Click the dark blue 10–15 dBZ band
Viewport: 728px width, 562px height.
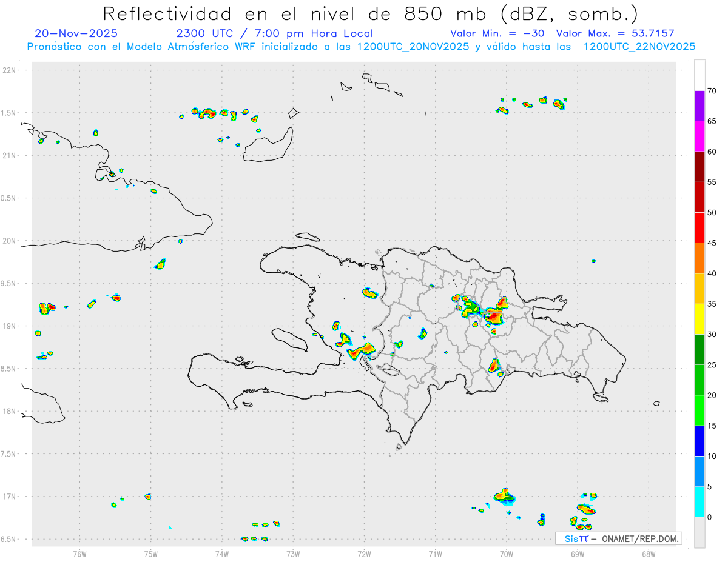click(699, 441)
